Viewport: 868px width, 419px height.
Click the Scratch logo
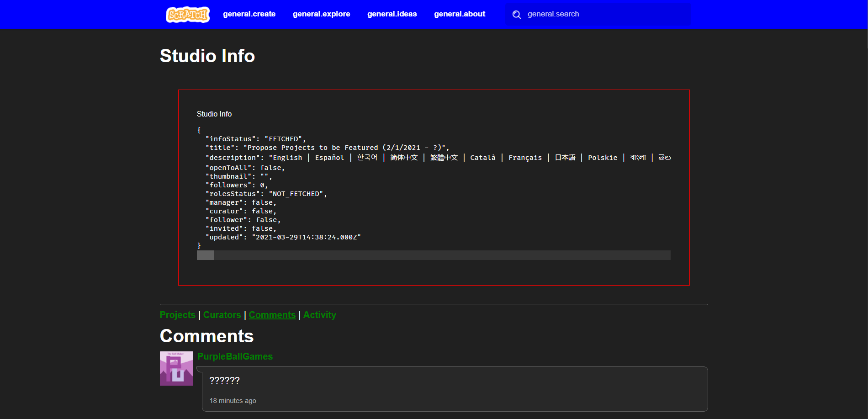(187, 14)
